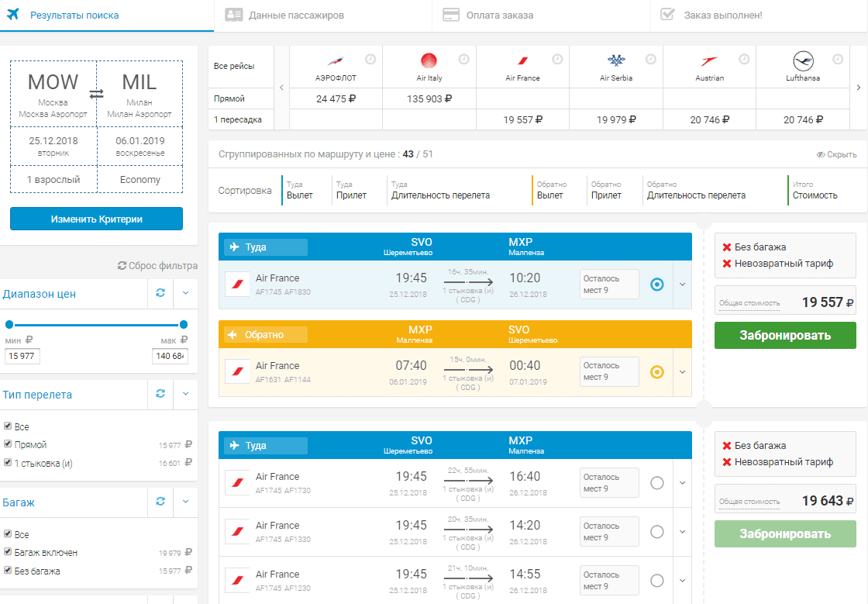The height and width of the screenshot is (604, 868).
Task: Reset flight type filter refresh icon
Action: tap(160, 394)
